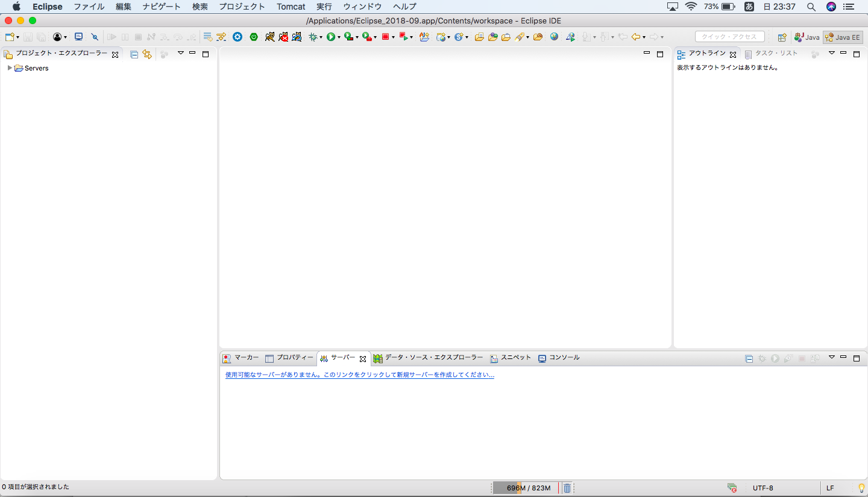Viewport: 868px width, 497px height.
Task: Click the green Run play button
Action: point(331,37)
